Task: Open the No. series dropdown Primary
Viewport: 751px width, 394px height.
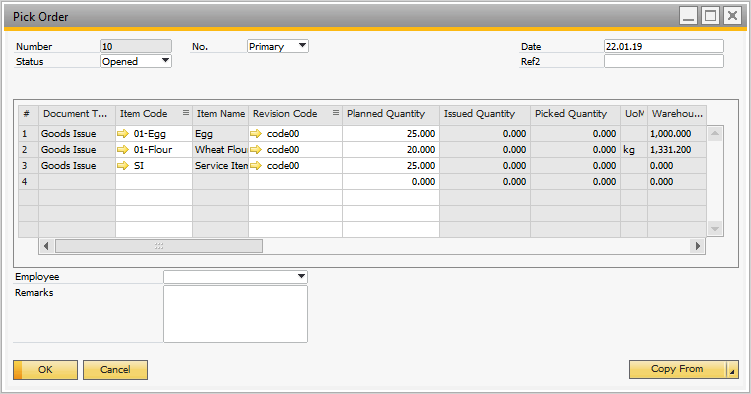Action: pos(302,46)
